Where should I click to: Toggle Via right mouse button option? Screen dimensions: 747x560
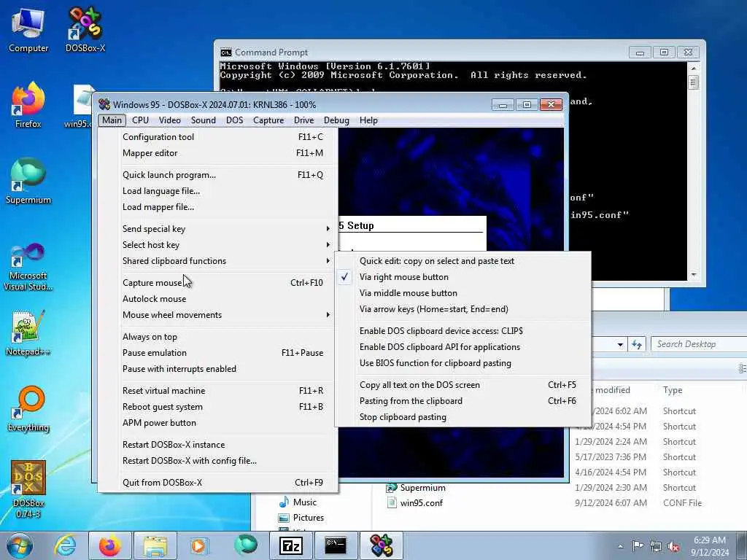click(462, 277)
